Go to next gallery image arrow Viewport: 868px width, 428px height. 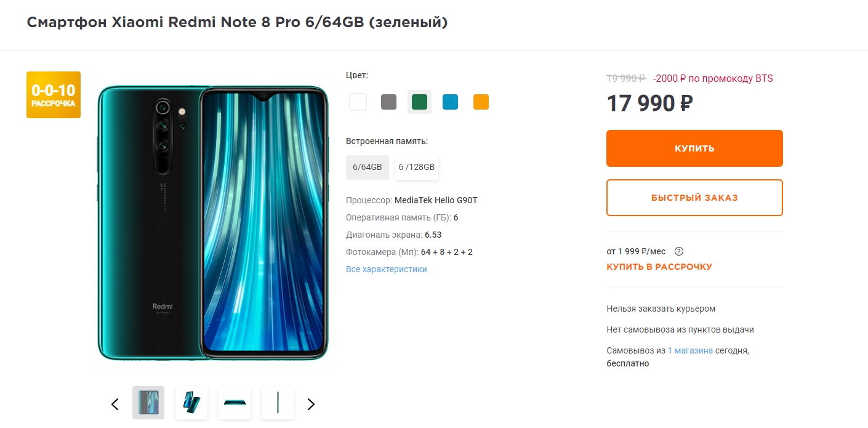tap(311, 404)
